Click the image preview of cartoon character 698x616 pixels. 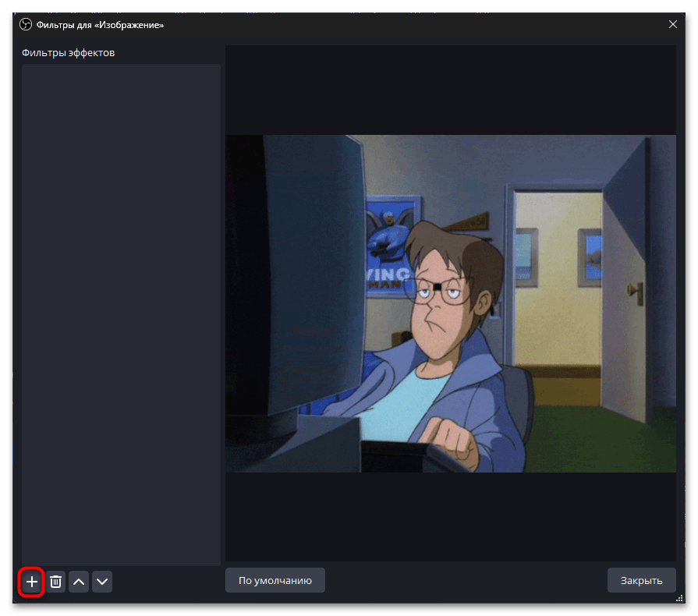click(451, 303)
